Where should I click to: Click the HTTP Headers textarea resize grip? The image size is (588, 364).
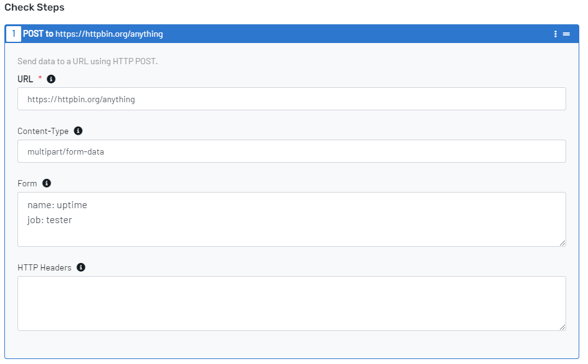click(x=562, y=327)
